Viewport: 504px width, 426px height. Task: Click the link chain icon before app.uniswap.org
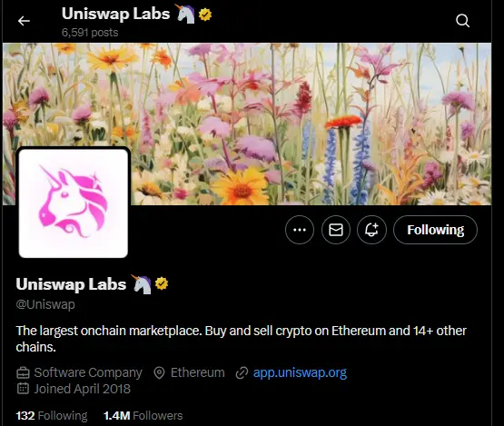242,373
